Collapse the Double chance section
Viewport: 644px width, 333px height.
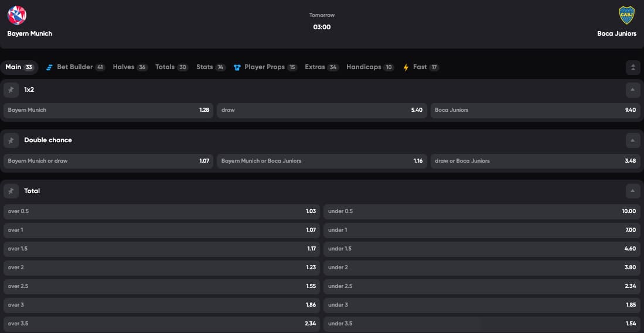pos(633,140)
